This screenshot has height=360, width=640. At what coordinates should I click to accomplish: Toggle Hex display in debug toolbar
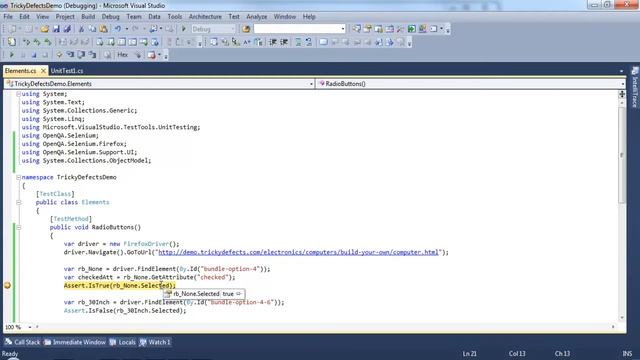122,55
